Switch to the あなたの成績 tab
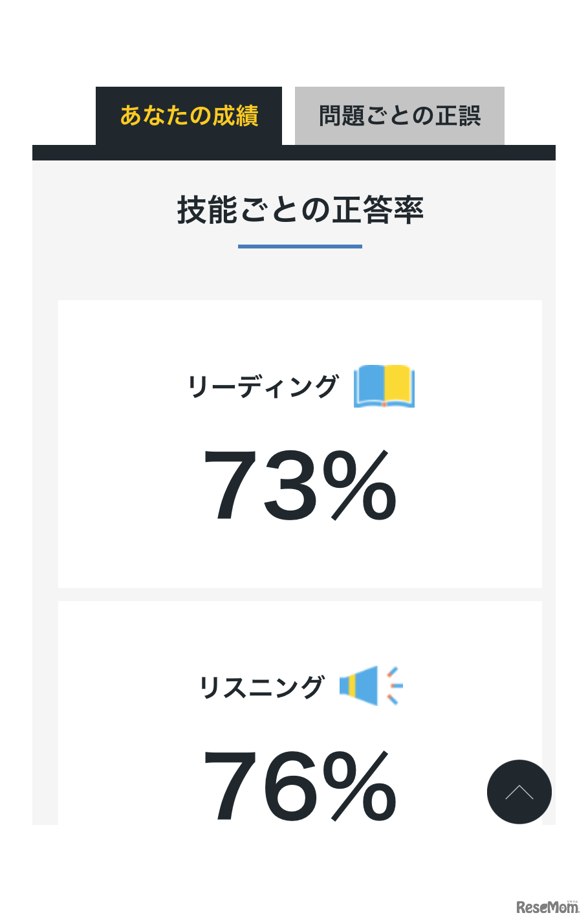 coord(189,116)
